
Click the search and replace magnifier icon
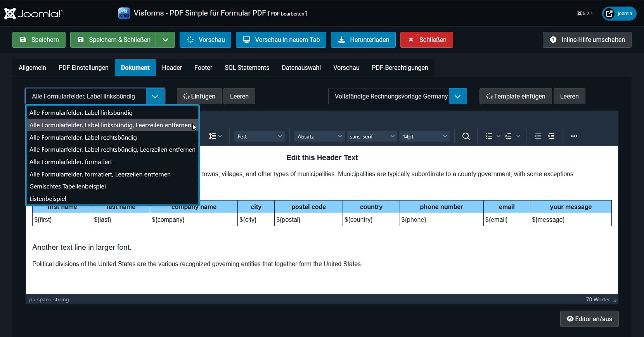click(466, 136)
